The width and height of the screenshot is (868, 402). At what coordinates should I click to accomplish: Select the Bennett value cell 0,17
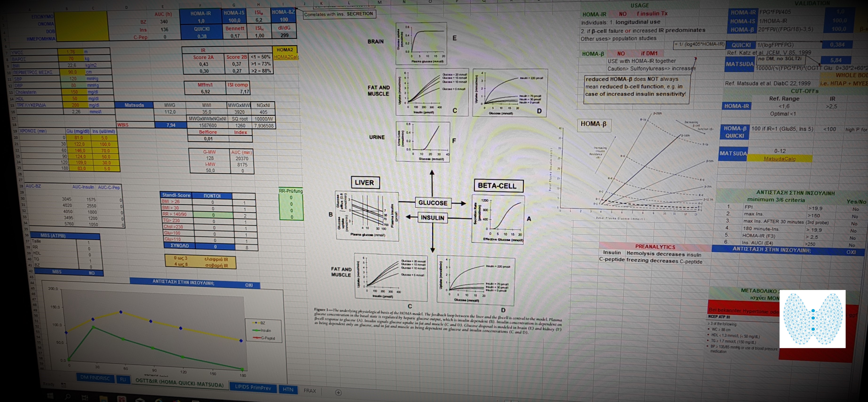(235, 36)
